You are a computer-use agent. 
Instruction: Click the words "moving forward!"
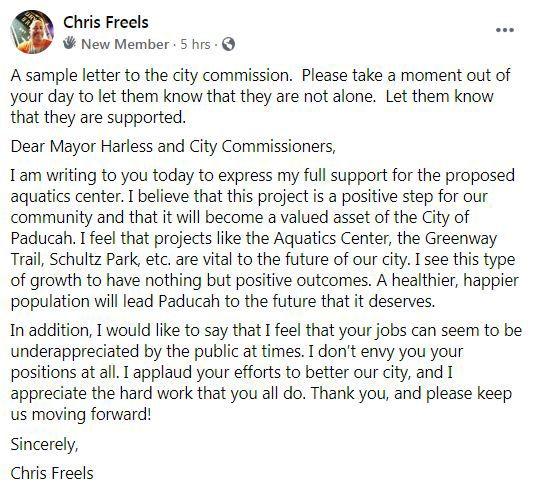pyautogui.click(x=91, y=414)
